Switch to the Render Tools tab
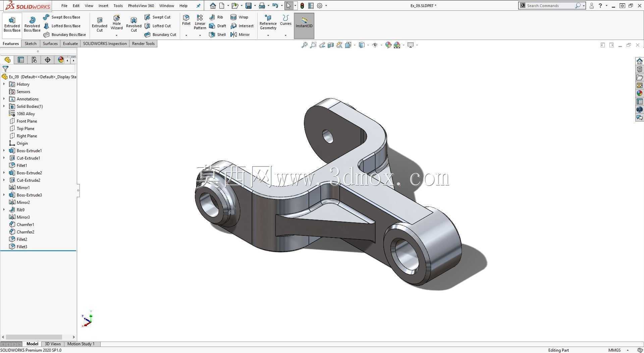The height and width of the screenshot is (353, 644). (x=143, y=44)
